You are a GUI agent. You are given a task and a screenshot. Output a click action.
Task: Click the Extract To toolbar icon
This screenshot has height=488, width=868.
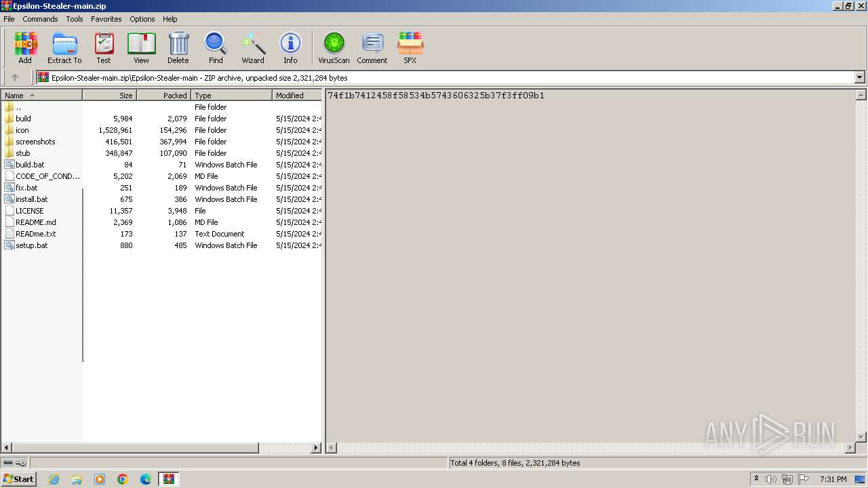pos(64,47)
